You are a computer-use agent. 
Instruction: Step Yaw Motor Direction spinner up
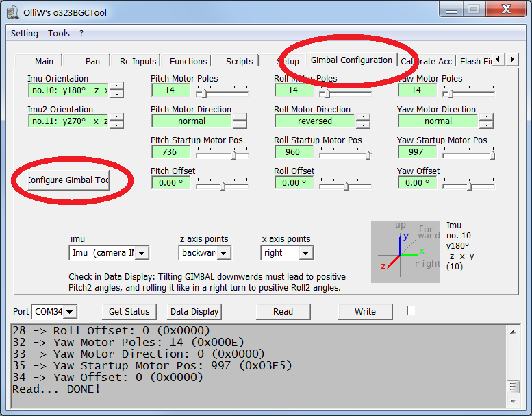click(x=486, y=117)
